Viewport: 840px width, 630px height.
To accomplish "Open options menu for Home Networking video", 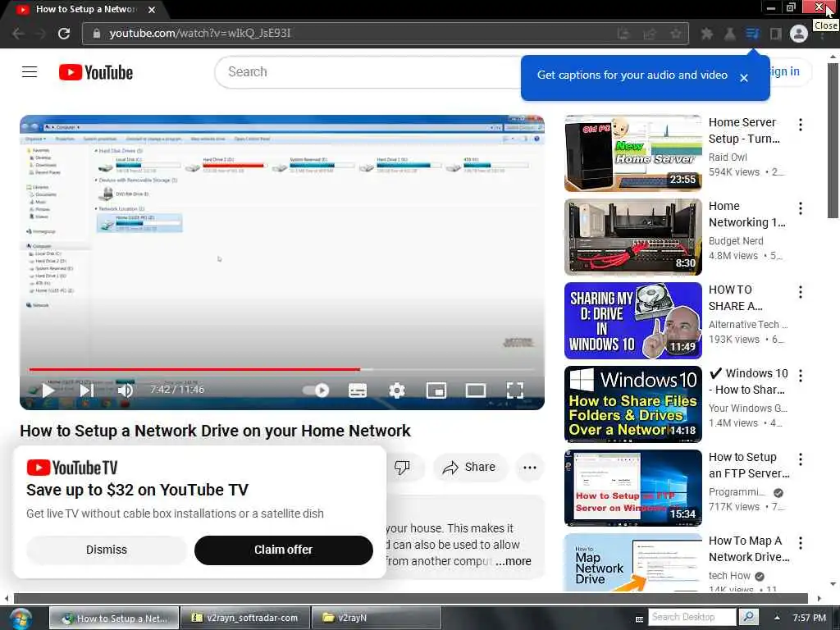I will pyautogui.click(x=801, y=208).
